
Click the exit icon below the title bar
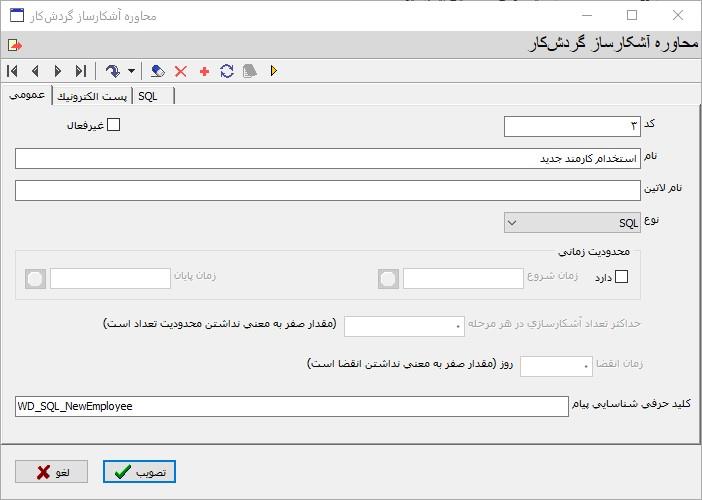(x=14, y=45)
